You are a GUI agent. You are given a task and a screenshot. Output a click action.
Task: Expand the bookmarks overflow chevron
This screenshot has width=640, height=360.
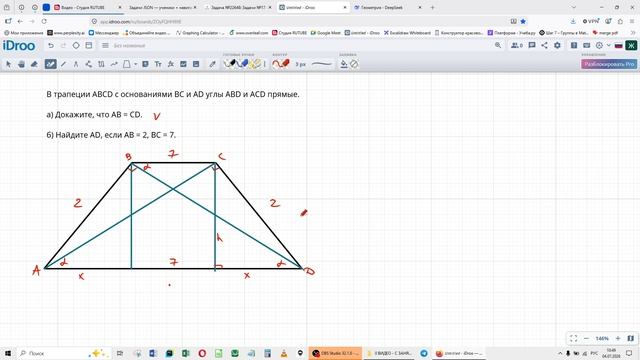633,33
